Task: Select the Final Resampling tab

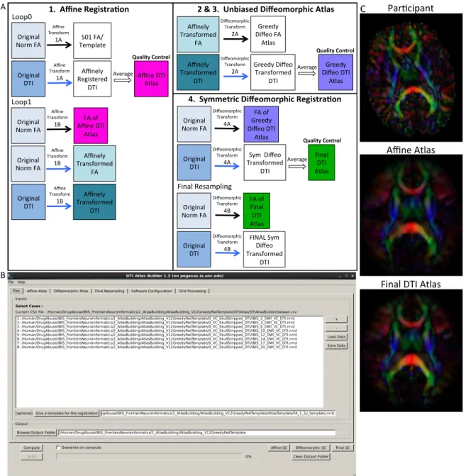Action: click(110, 291)
